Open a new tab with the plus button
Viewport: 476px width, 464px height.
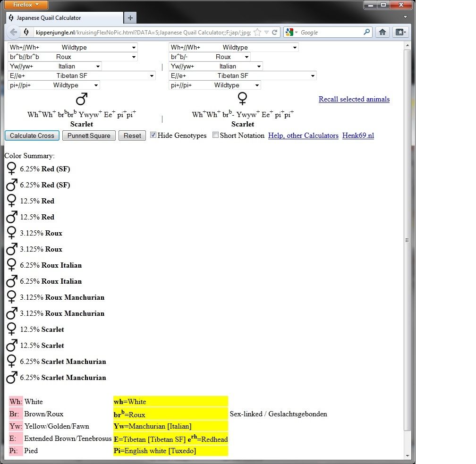[x=130, y=18]
